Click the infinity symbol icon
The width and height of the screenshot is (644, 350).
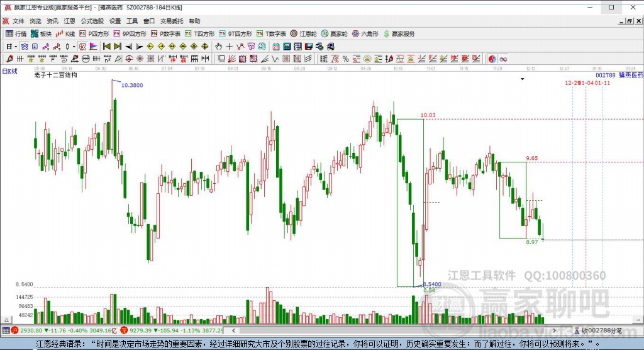pyautogui.click(x=503, y=59)
